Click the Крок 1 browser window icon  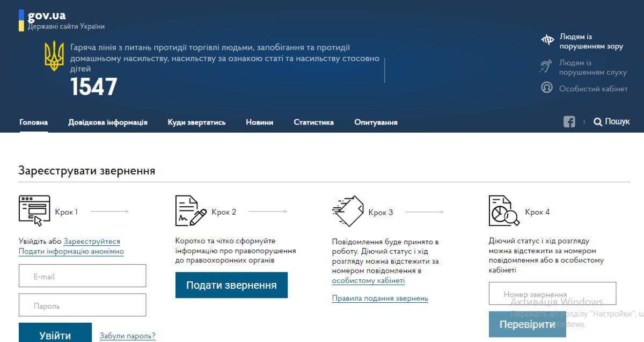[34, 210]
